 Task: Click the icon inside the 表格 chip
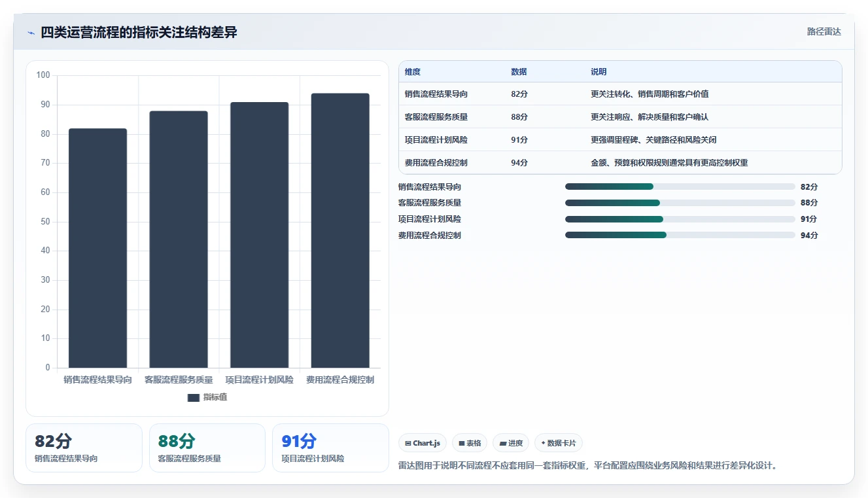pos(462,444)
